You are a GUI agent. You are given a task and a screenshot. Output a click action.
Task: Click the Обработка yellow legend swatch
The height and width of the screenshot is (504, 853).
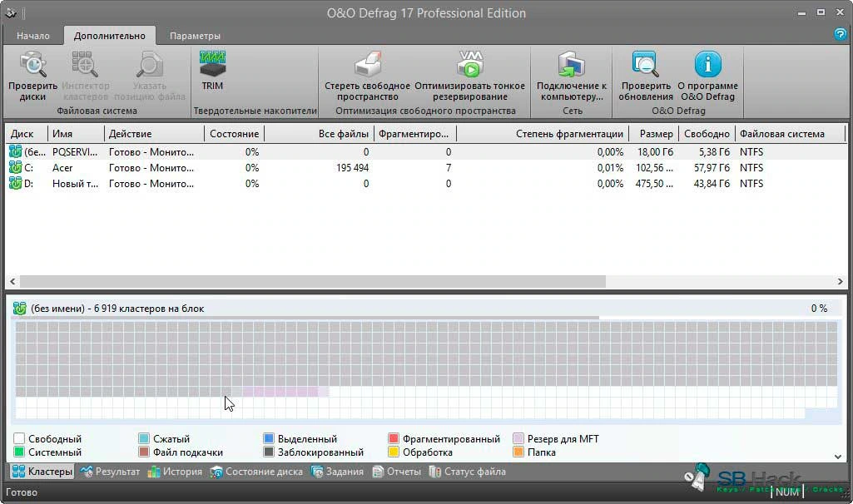coord(394,452)
